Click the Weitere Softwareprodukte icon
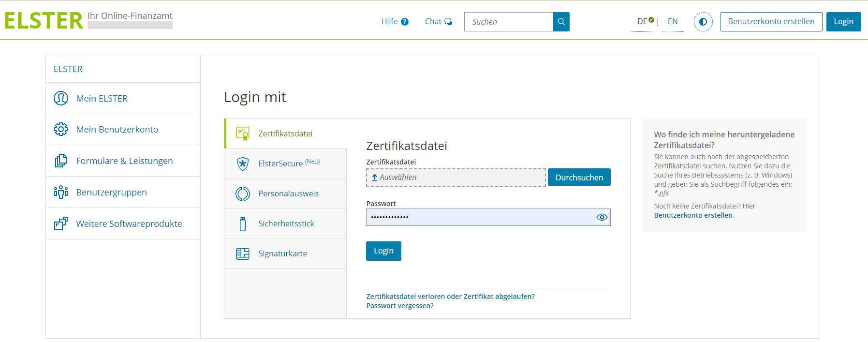The width and height of the screenshot is (868, 342). [x=61, y=223]
